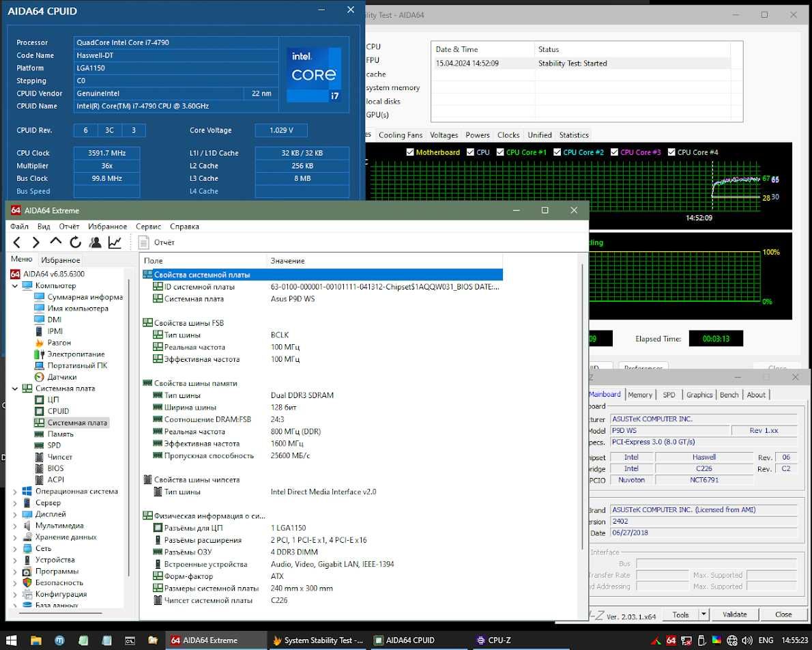The image size is (812, 650).
Task: Click the CPU-Z Validate button
Action: pos(734,614)
